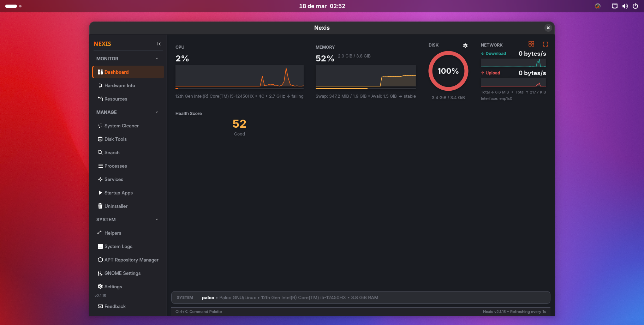This screenshot has height=325, width=644.
Task: Open Disk settings gear icon
Action: tap(465, 46)
